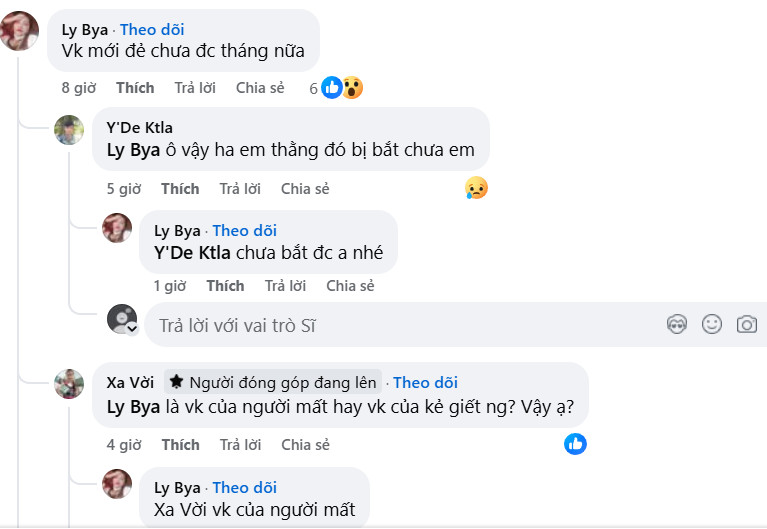Click the avatar sticker icon in reply box

[677, 324]
